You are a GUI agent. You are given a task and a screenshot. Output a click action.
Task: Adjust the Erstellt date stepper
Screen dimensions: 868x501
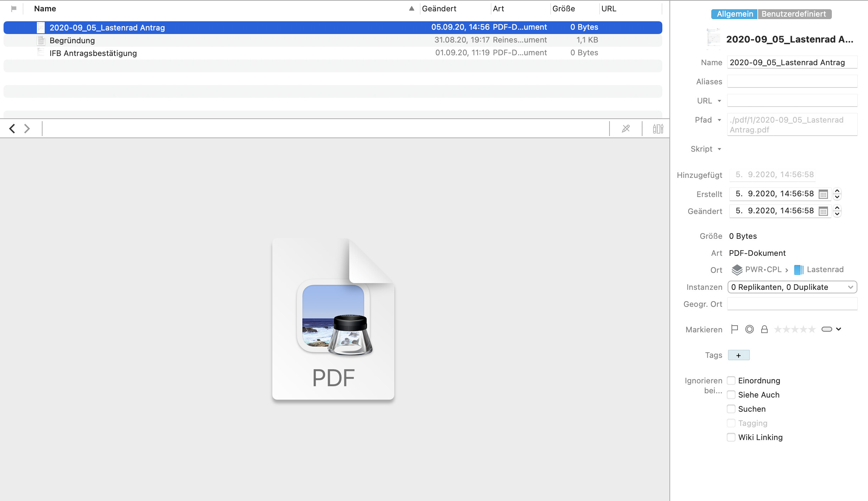tap(837, 194)
